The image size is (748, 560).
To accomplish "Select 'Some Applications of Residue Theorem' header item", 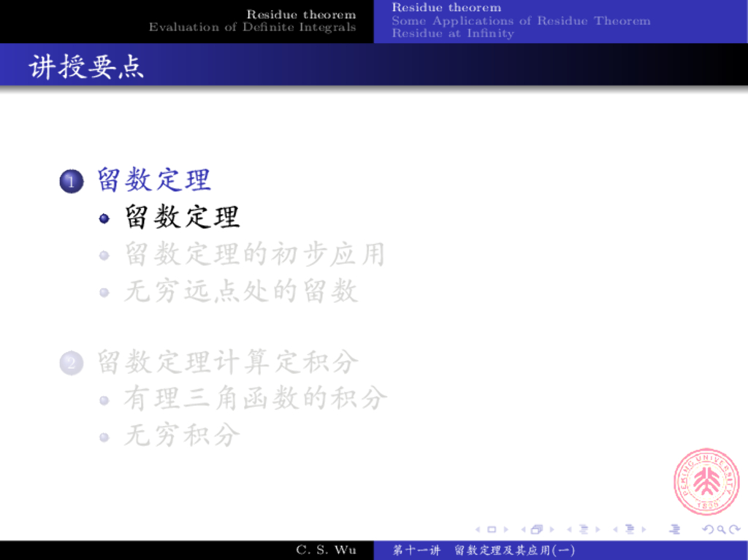I will [x=521, y=20].
